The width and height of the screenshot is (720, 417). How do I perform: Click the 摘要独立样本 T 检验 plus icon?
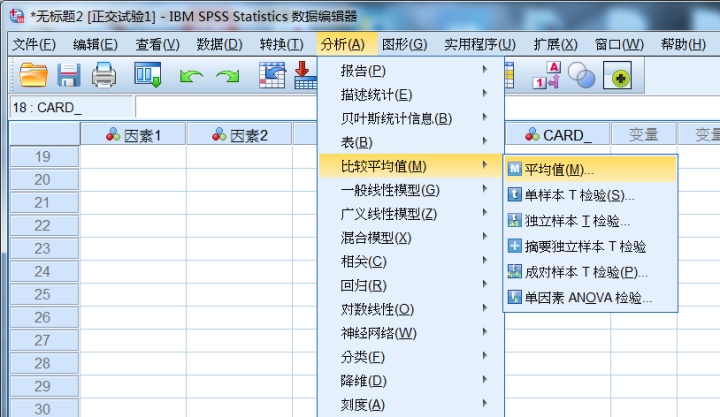pyautogui.click(x=514, y=246)
